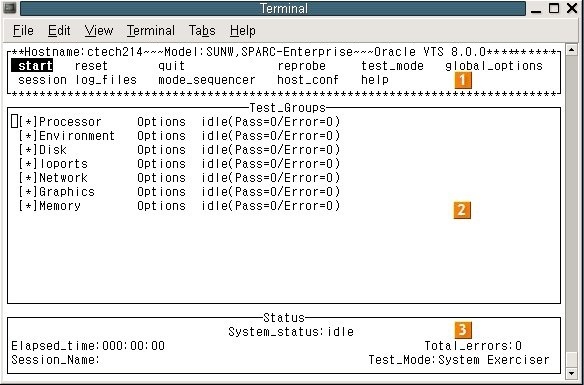The width and height of the screenshot is (584, 385).
Task: Click the Environment group name
Action: click(77, 136)
